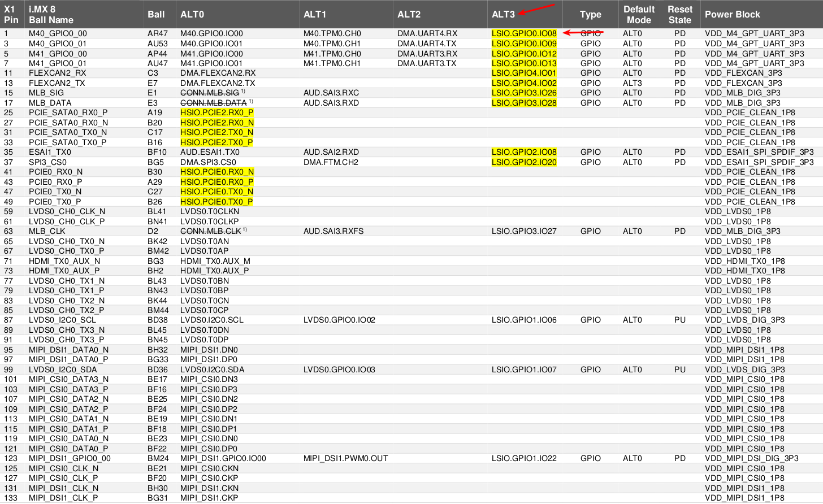Select highlighted HSIO.PCIE0.TX0_P cell
The image size is (823, 504).
tap(217, 202)
